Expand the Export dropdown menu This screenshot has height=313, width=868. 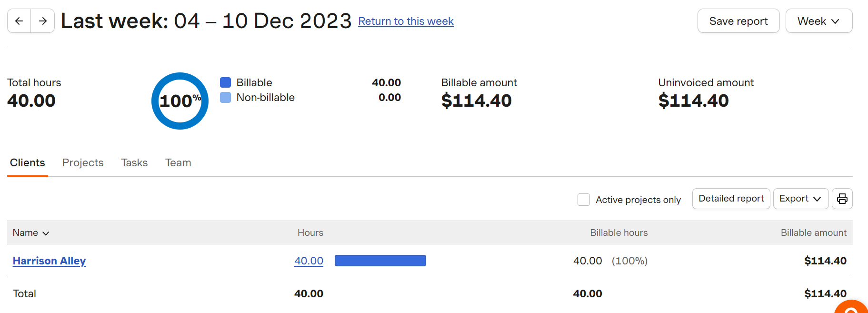click(800, 199)
